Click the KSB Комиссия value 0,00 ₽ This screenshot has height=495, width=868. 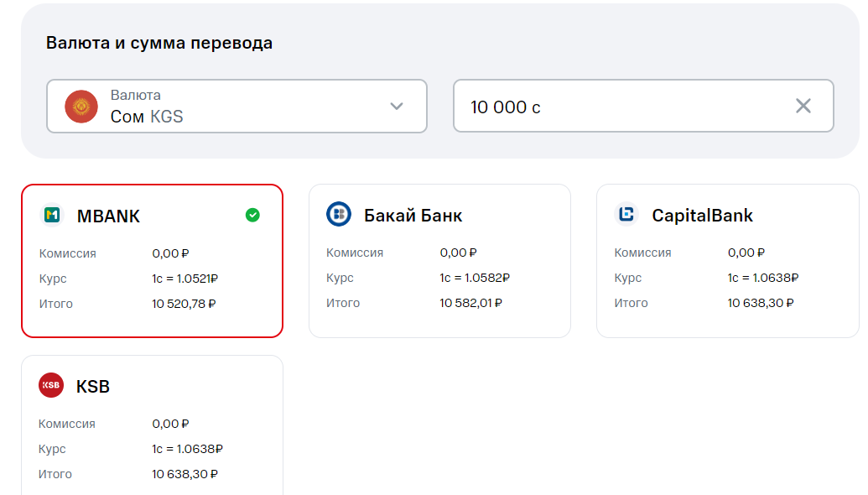pyautogui.click(x=170, y=424)
